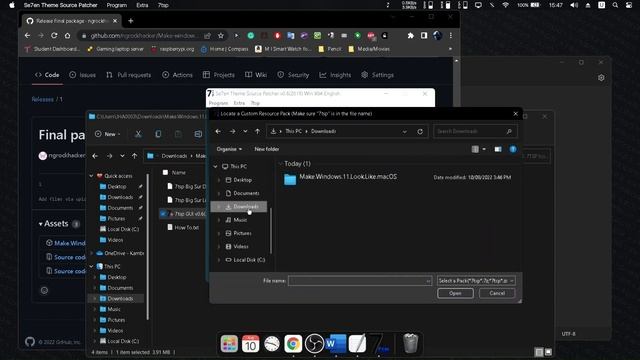Open the 7tsp menu in menu bar
The image size is (640, 360).
[163, 5]
